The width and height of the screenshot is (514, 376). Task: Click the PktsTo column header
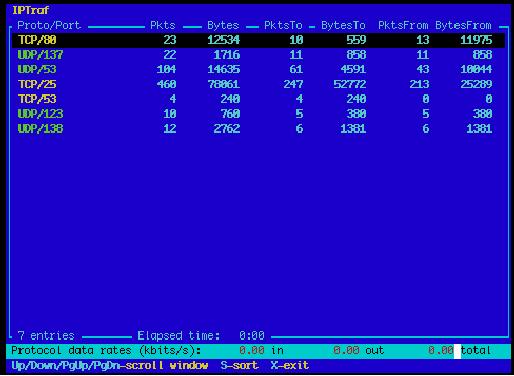tap(283, 25)
